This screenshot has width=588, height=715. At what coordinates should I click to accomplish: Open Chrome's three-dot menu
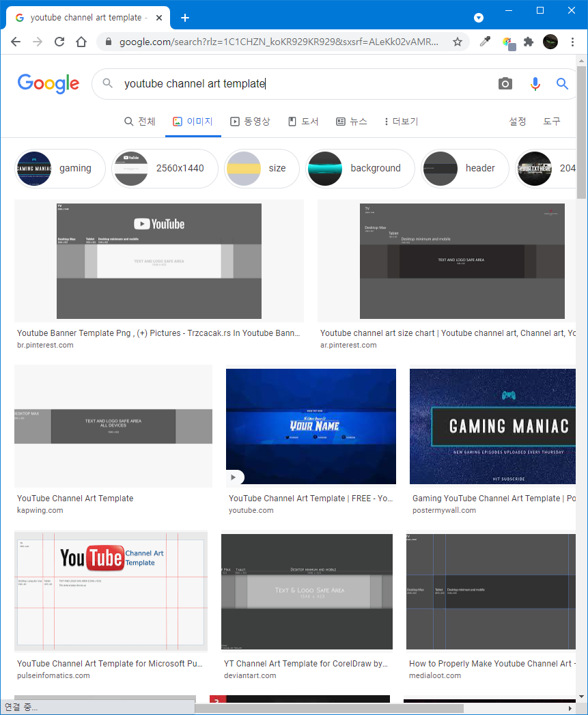572,42
